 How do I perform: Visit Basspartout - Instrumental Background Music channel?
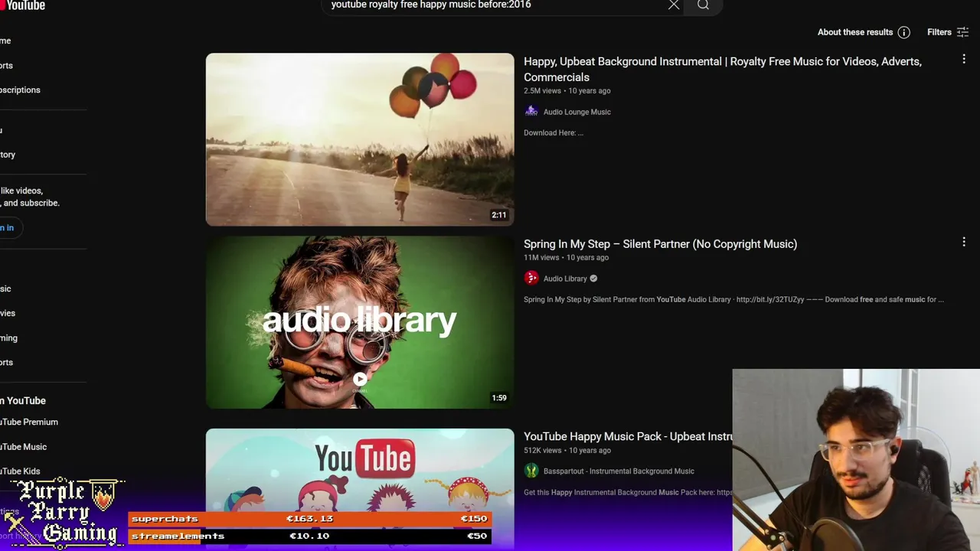[x=619, y=471]
